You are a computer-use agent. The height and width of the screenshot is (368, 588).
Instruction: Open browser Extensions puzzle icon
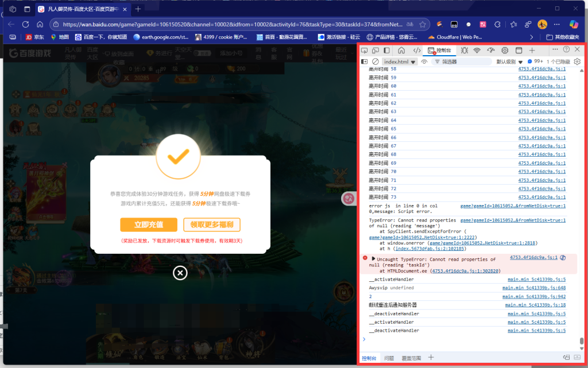pyautogui.click(x=497, y=24)
